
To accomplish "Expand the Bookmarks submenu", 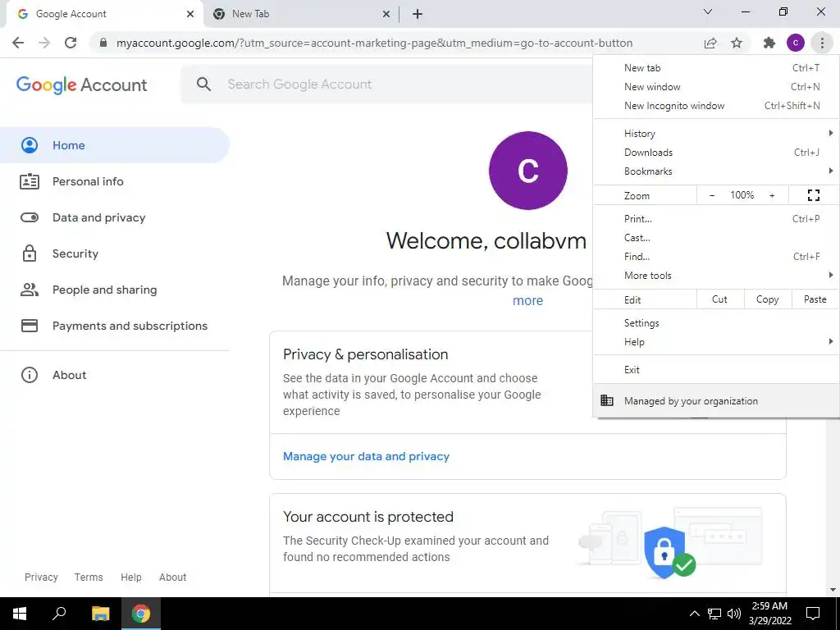I will (715, 171).
